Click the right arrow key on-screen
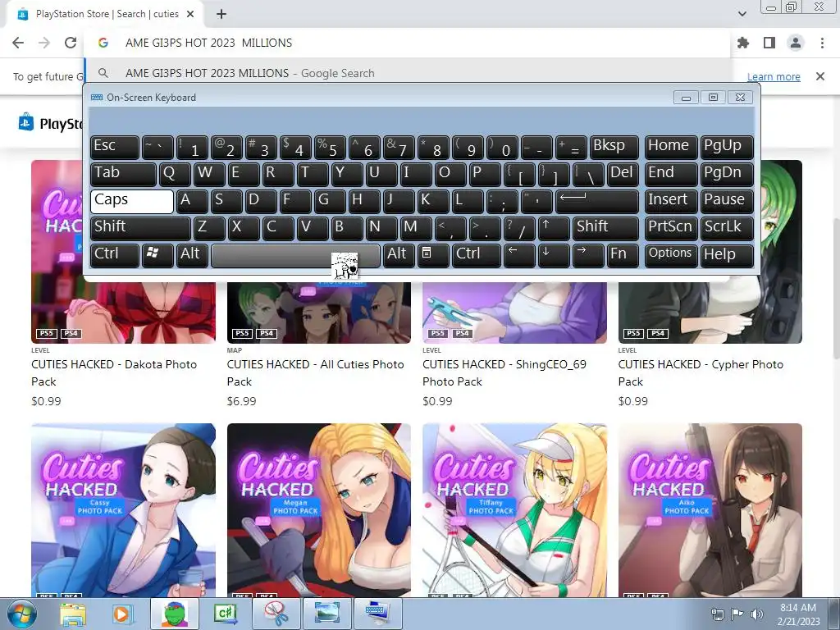This screenshot has height=630, width=840. 588,256
